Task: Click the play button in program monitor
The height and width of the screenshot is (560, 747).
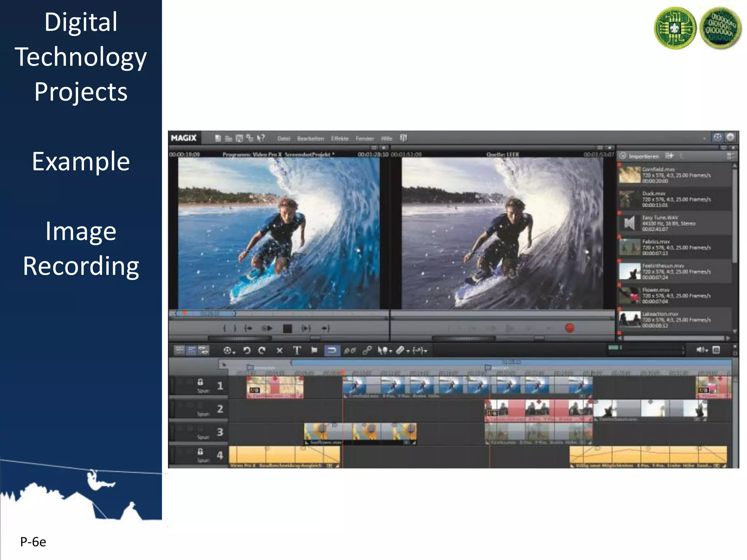Action: pos(267,328)
